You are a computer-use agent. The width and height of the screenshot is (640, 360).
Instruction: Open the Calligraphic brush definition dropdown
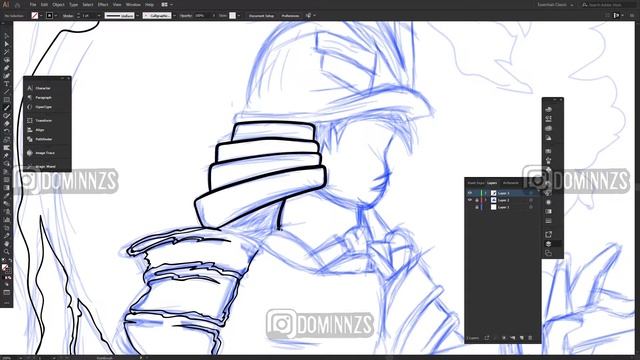174,16
